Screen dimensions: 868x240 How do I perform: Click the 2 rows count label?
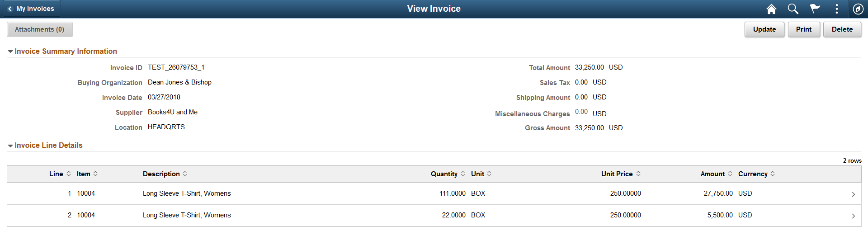click(852, 161)
